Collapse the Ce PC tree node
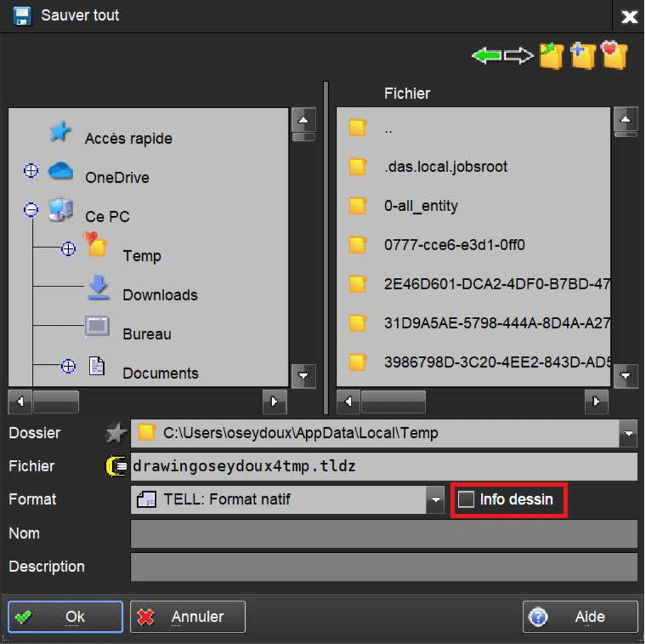Screen dimensions: 645x644 (31, 210)
